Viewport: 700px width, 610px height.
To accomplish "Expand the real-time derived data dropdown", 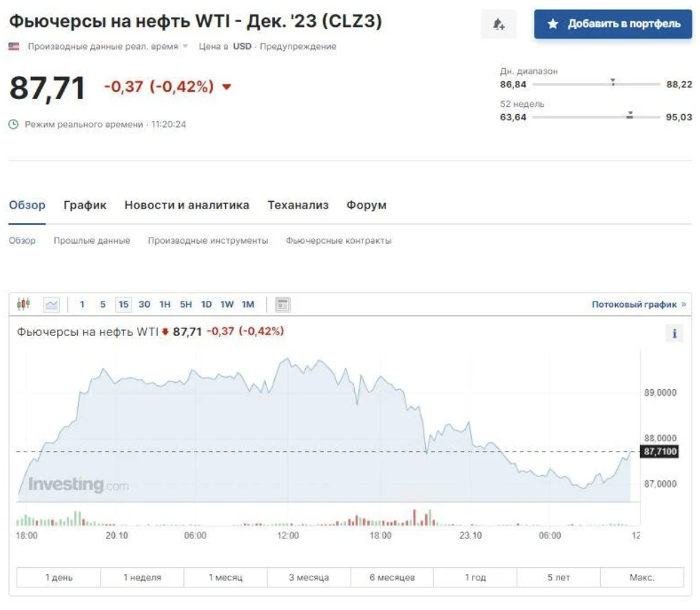I will click(x=185, y=46).
